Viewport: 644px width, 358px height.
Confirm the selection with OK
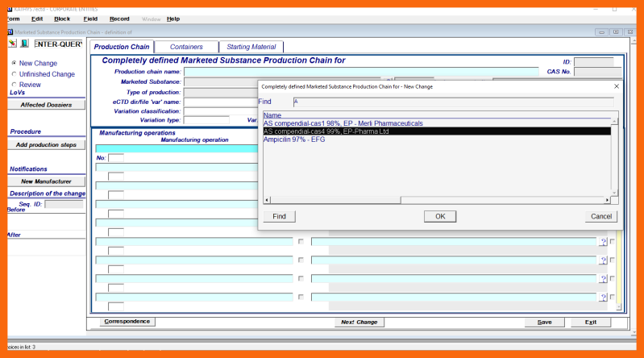[x=440, y=216]
